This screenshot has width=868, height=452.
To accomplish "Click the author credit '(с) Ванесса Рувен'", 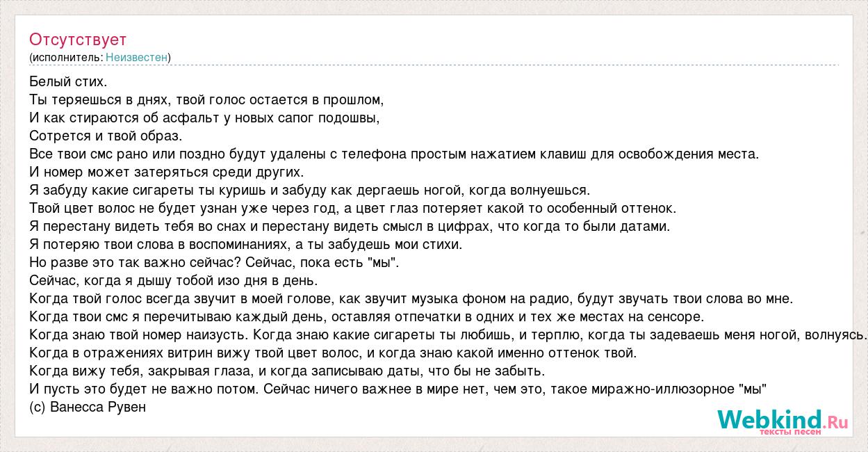I will pyautogui.click(x=88, y=407).
